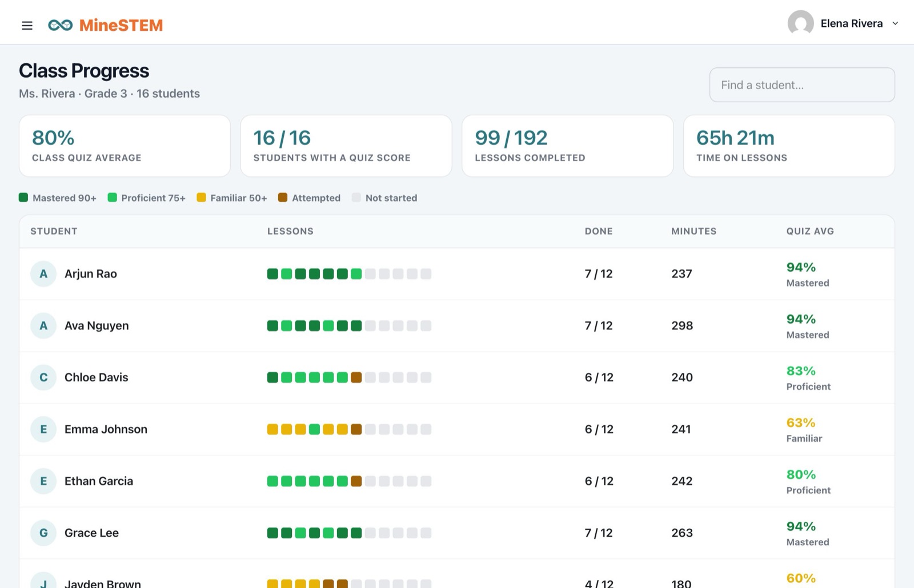Click Chloe Davis's avatar initial C
This screenshot has height=588, width=914.
point(43,377)
